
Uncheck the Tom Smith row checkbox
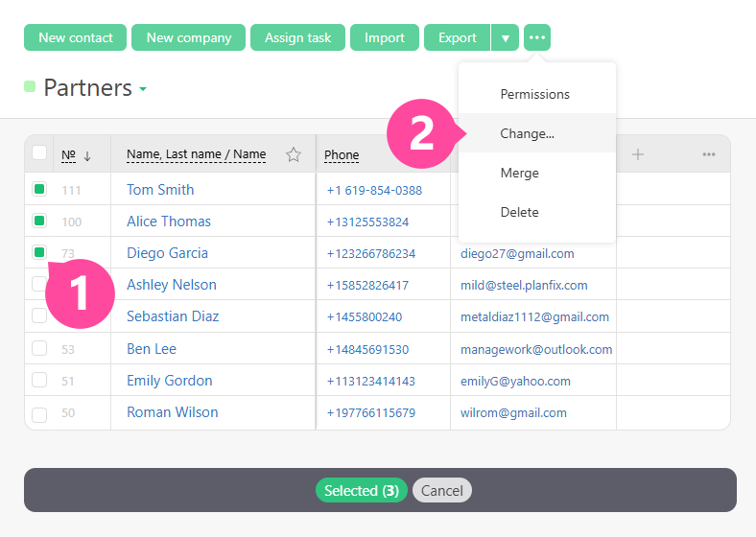(x=39, y=189)
